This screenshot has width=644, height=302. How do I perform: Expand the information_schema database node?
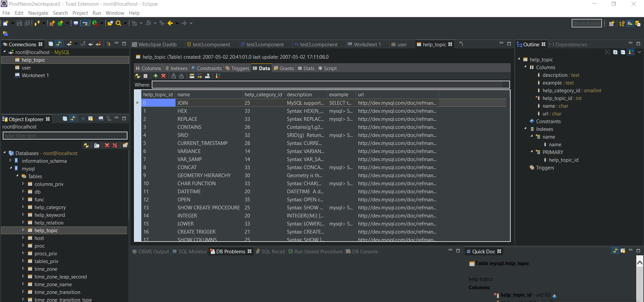(10, 161)
